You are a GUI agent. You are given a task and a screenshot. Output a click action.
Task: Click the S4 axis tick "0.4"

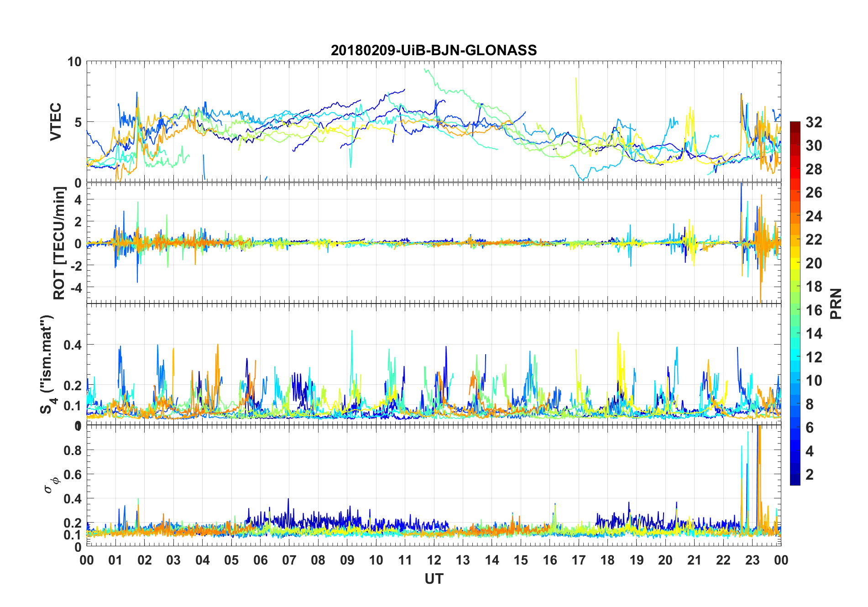click(x=73, y=345)
